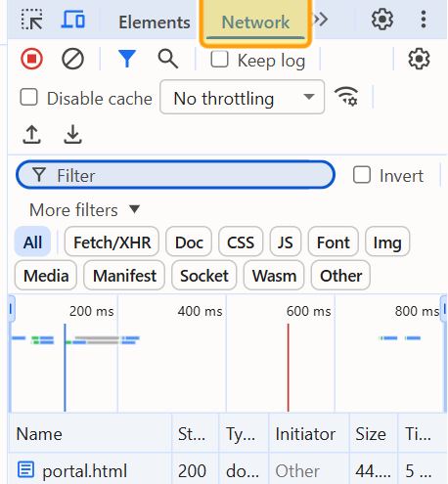Open network conditions wifi icon
The width and height of the screenshot is (448, 484).
[346, 97]
